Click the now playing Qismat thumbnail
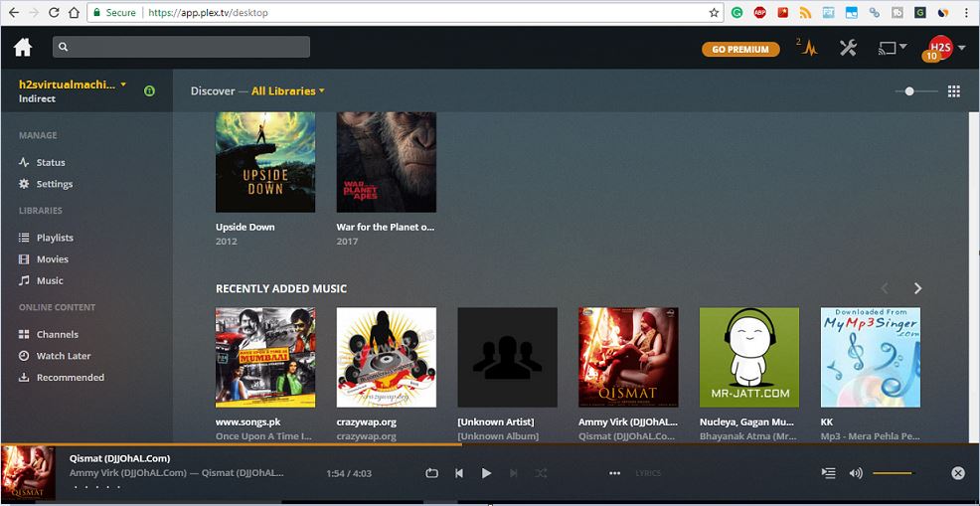Screen dimensions: 980x506 pyautogui.click(x=28, y=473)
